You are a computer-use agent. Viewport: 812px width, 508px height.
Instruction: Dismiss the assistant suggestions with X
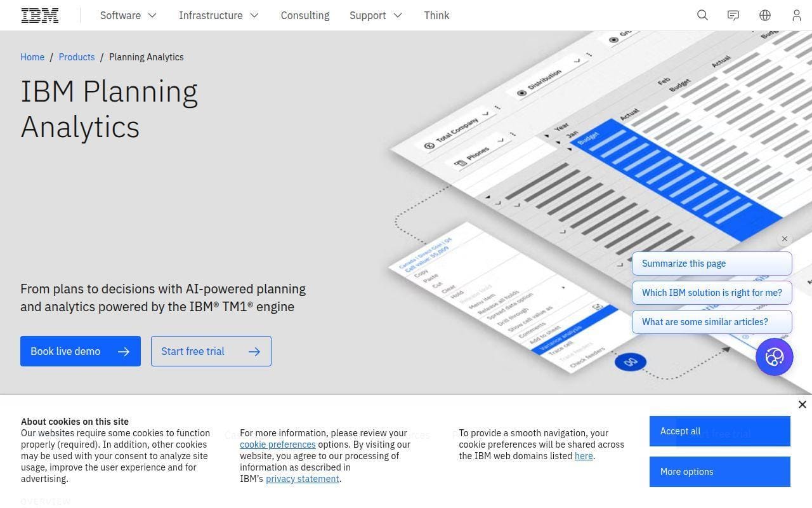pos(785,239)
